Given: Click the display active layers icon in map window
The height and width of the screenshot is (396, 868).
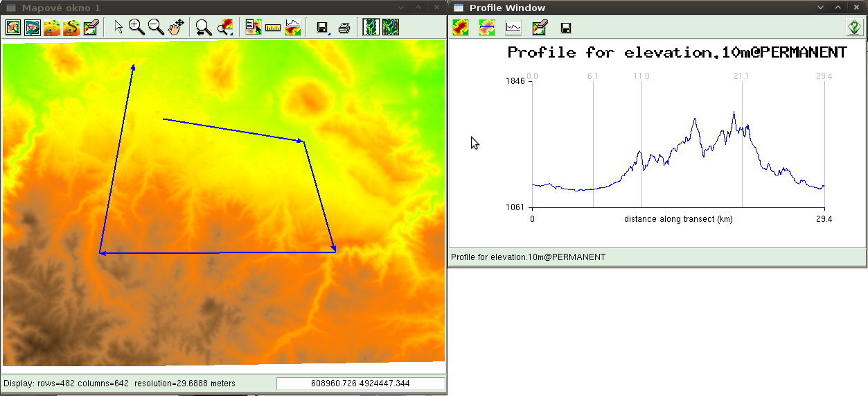Looking at the screenshot, I should 13,27.
